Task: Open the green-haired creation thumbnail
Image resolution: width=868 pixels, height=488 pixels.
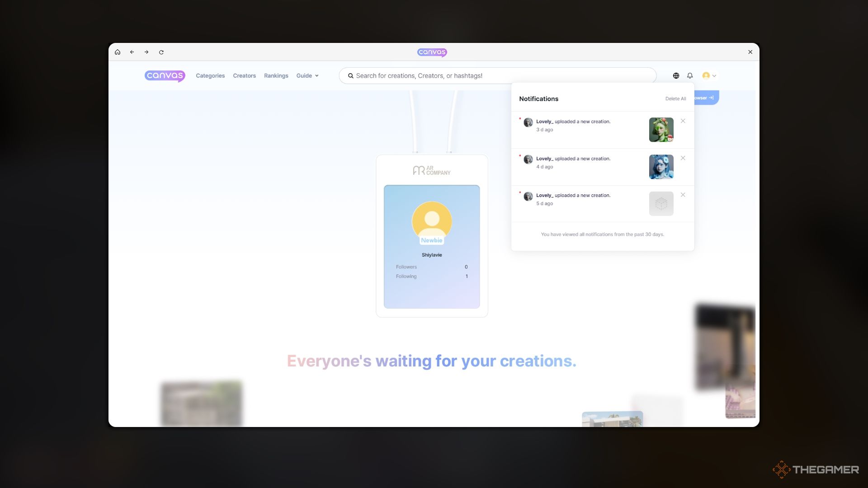Action: coord(661,130)
